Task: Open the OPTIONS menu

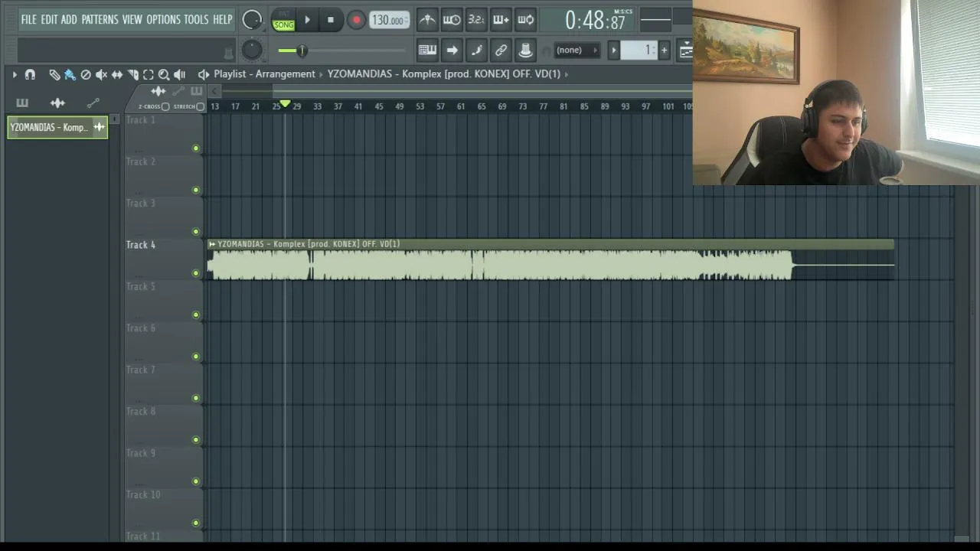Action: [x=163, y=19]
